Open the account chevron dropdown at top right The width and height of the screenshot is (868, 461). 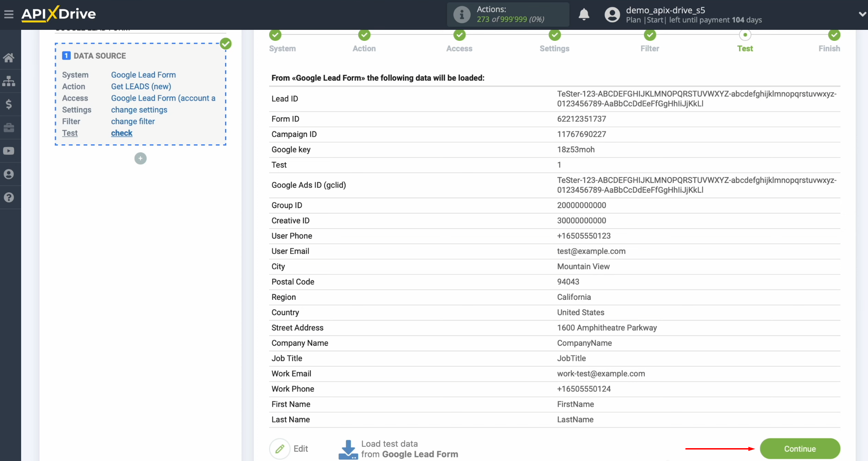(862, 14)
